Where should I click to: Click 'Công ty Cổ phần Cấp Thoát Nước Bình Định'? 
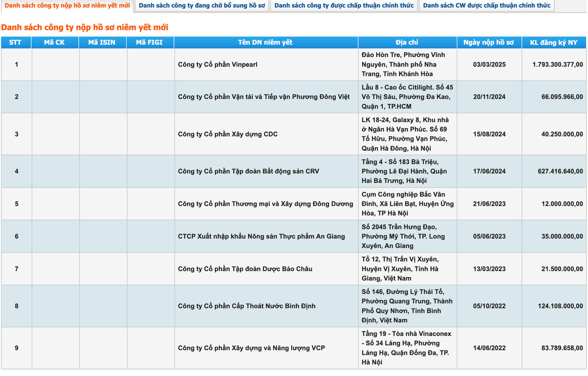pos(247,306)
